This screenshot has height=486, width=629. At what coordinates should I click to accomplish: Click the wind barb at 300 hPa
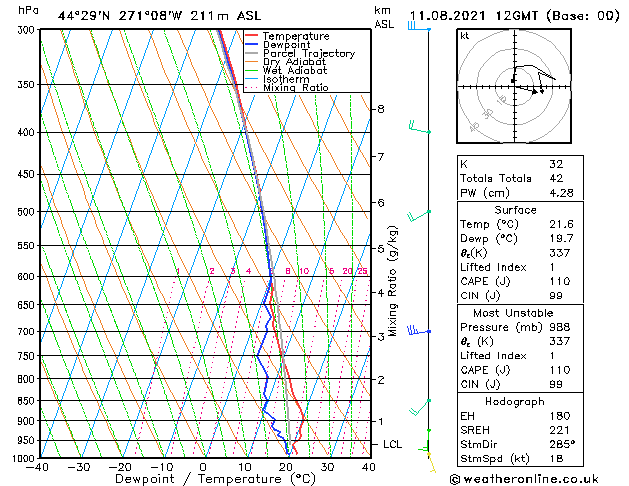point(419,26)
